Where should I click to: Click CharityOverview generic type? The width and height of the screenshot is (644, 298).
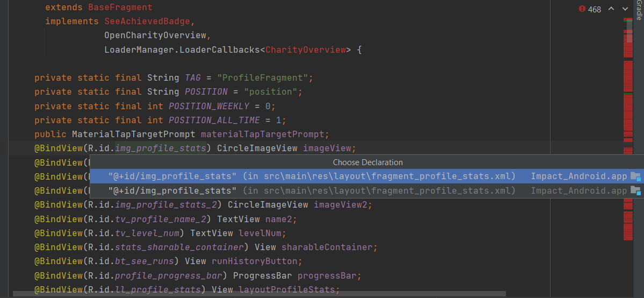point(305,50)
